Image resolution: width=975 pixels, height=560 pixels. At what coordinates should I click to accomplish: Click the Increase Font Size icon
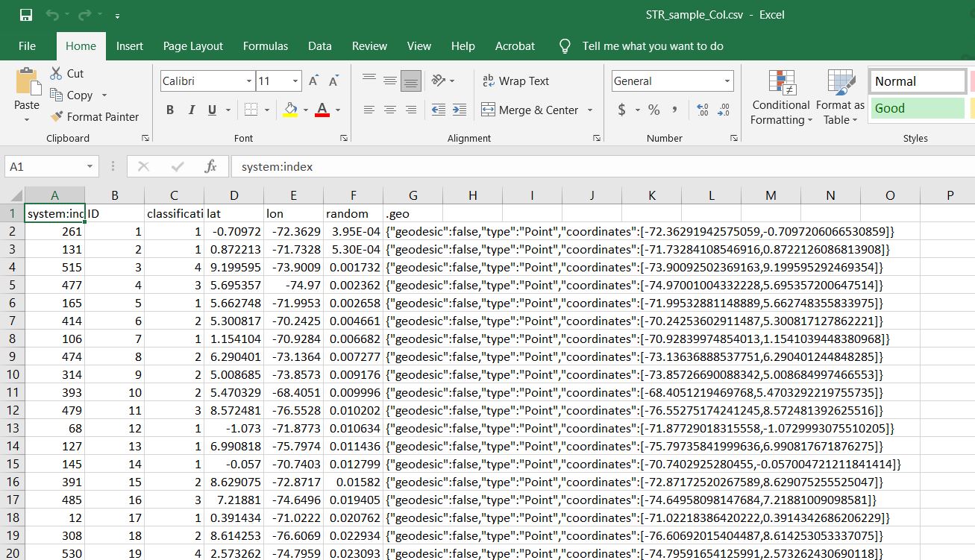(313, 81)
